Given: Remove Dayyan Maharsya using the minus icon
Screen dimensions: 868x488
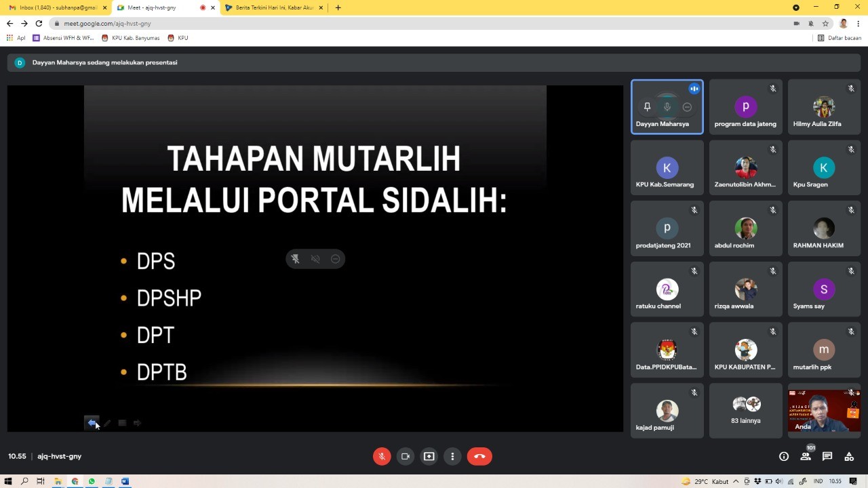Looking at the screenshot, I should [x=687, y=107].
